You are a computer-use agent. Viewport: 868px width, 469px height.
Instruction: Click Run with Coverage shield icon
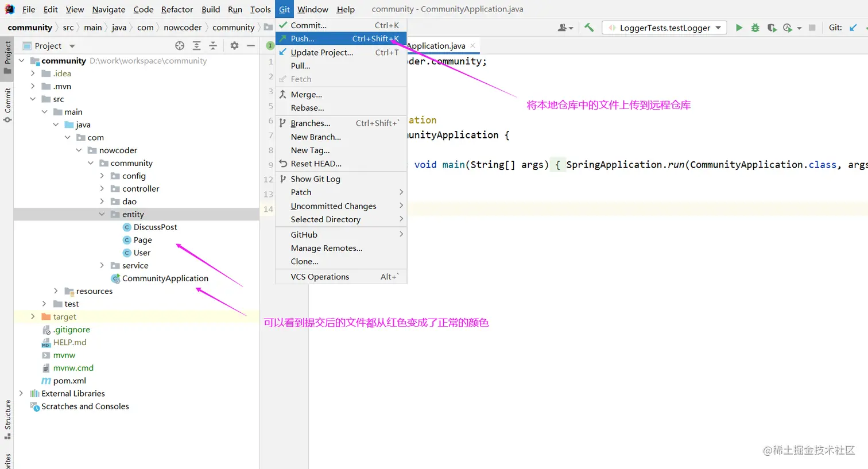pyautogui.click(x=772, y=28)
